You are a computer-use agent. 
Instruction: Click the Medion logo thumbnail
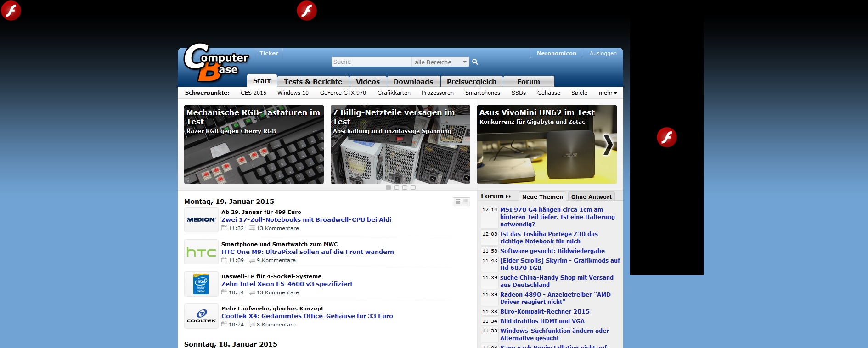201,219
